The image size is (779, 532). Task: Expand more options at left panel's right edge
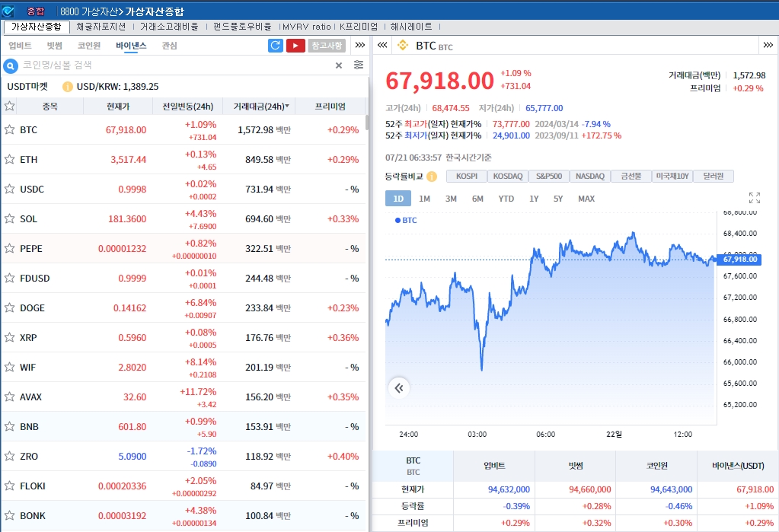click(x=360, y=46)
